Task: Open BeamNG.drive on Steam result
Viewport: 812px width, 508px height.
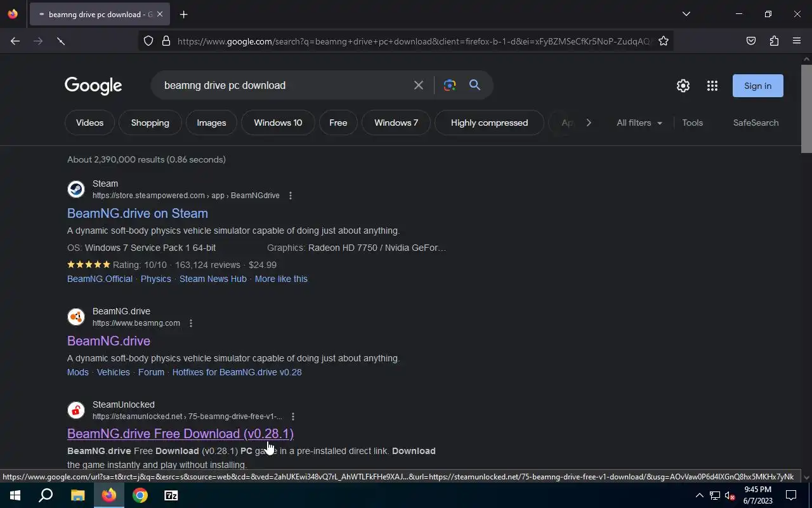Action: [138, 213]
